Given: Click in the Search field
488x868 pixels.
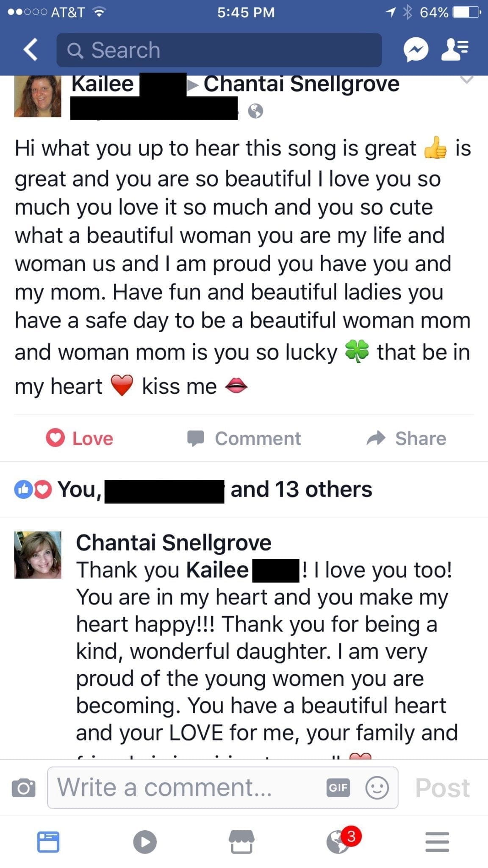Looking at the screenshot, I should [219, 50].
